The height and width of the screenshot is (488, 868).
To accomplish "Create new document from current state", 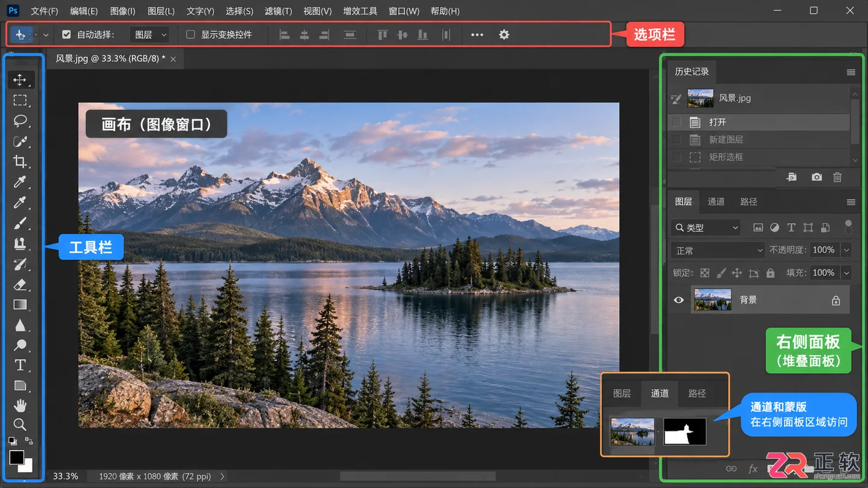I will click(x=792, y=177).
